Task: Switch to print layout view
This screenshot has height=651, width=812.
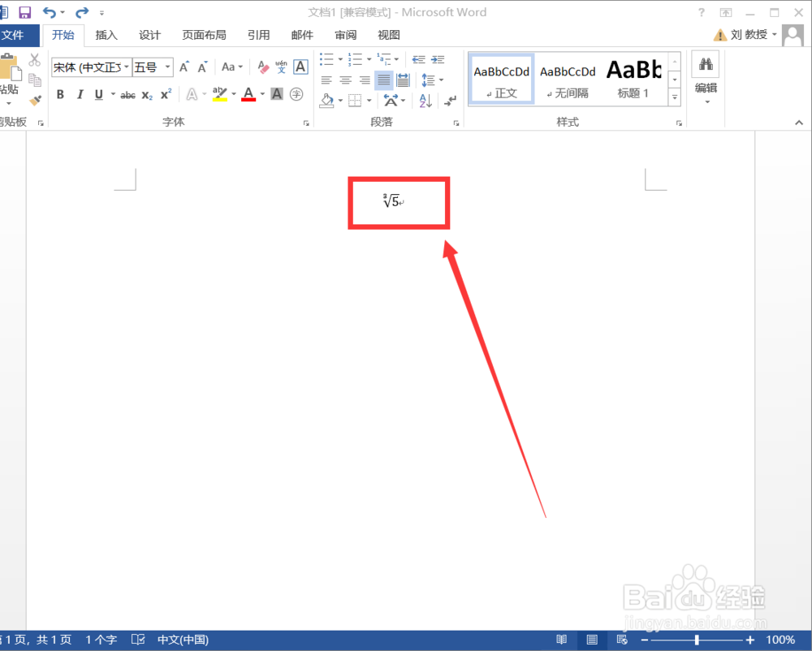Action: (x=592, y=640)
